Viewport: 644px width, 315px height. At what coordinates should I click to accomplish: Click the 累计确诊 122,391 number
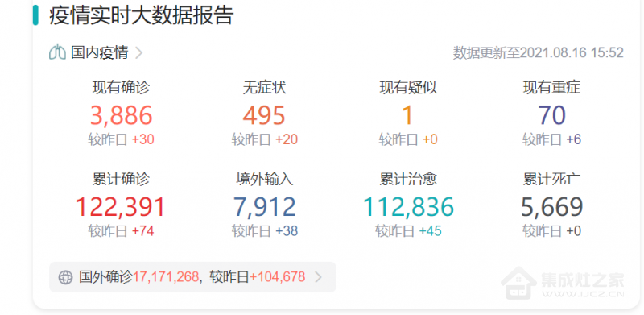[x=121, y=207]
